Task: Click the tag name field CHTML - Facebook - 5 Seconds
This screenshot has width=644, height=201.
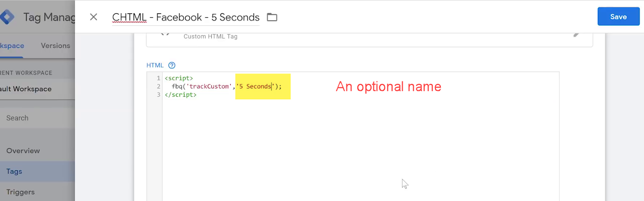Action: [x=186, y=17]
